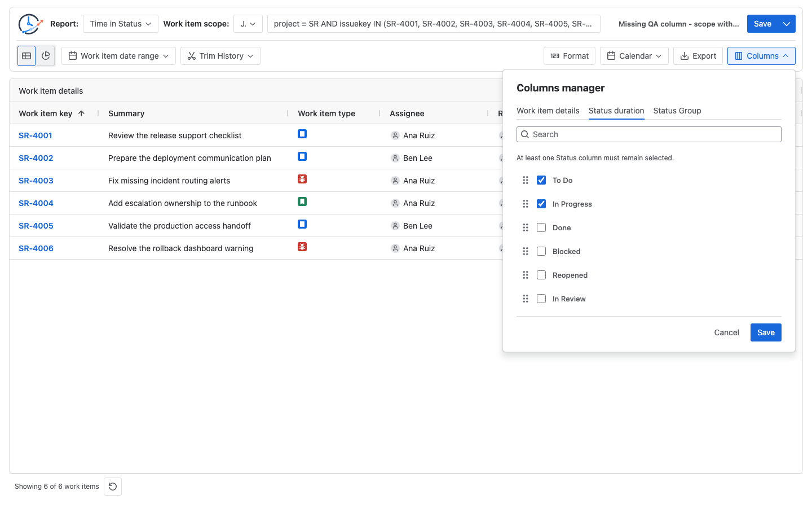
Task: Click the task type icon for SR-4001
Action: click(302, 134)
